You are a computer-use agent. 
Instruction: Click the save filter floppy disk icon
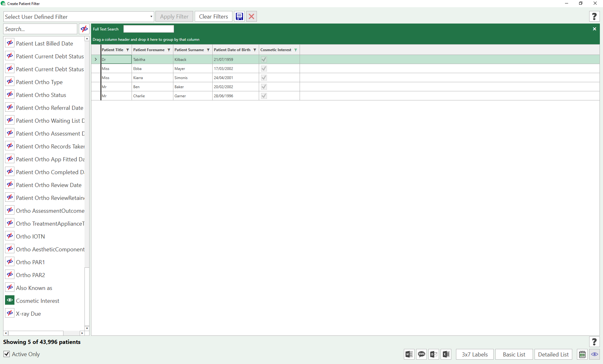[239, 17]
